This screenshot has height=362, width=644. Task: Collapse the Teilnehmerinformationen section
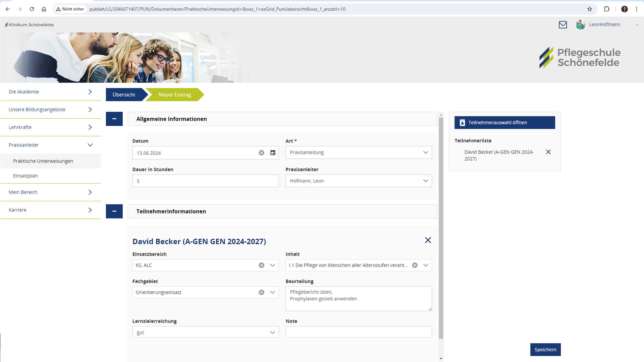coord(114,212)
